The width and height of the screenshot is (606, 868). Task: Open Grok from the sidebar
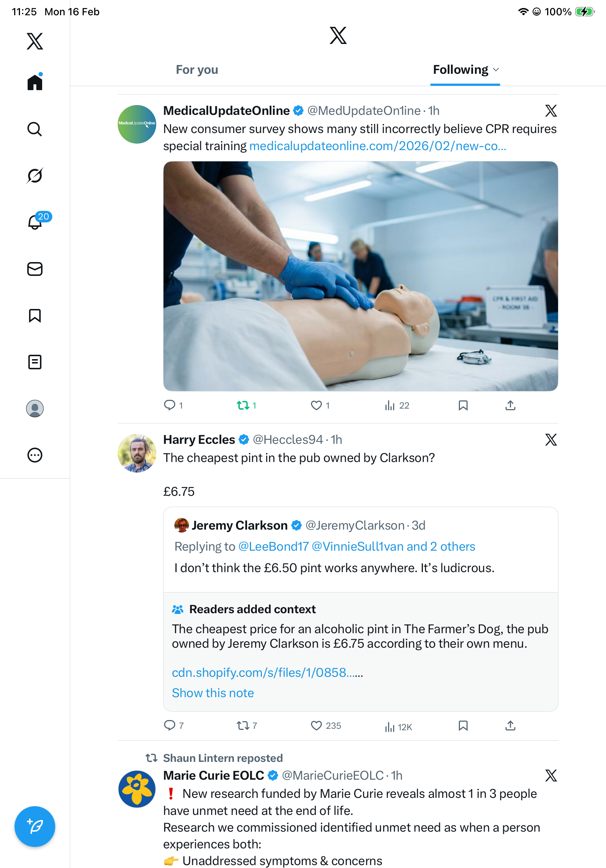point(35,176)
